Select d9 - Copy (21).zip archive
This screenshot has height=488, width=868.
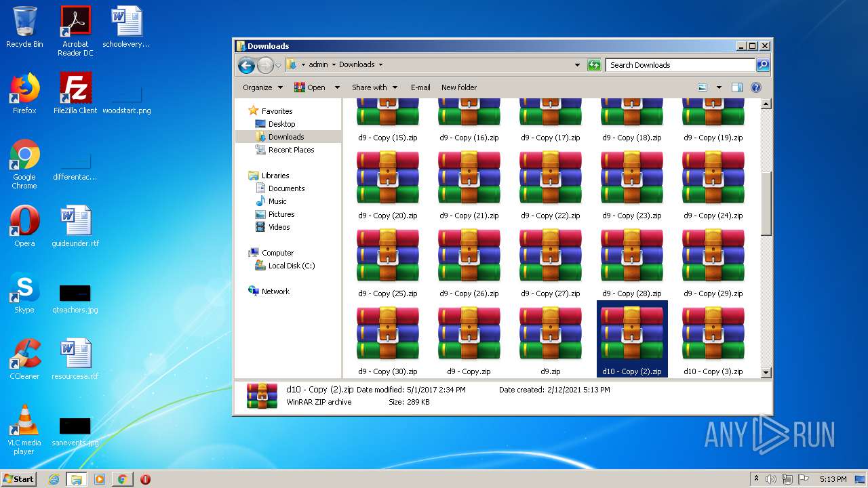pos(469,184)
